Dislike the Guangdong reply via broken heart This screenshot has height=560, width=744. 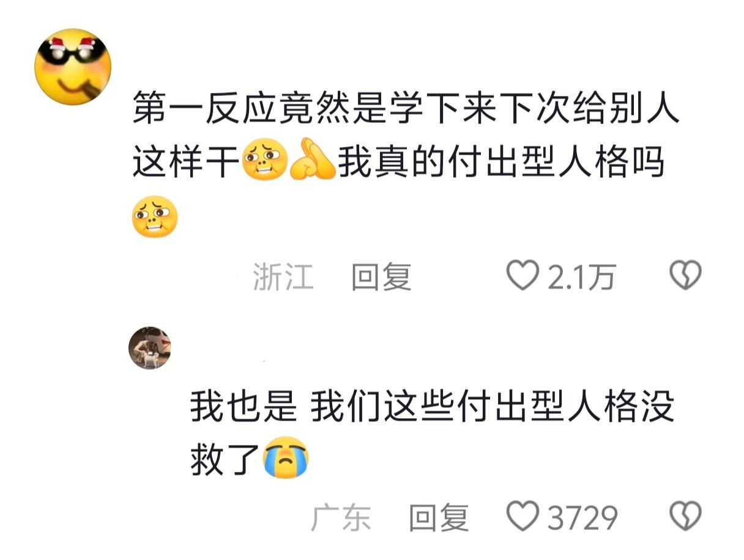point(685,517)
